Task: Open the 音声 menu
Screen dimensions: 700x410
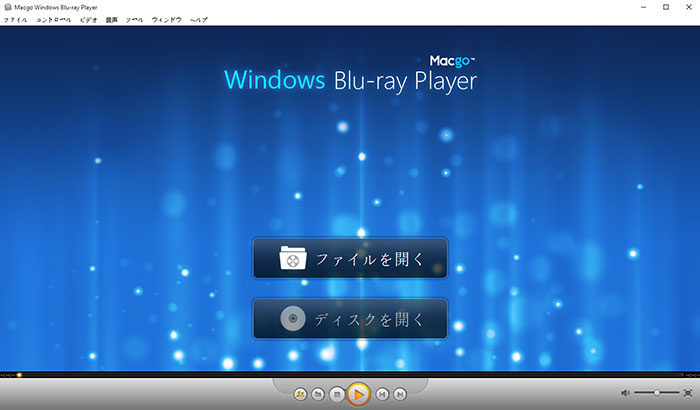Action: pyautogui.click(x=111, y=20)
